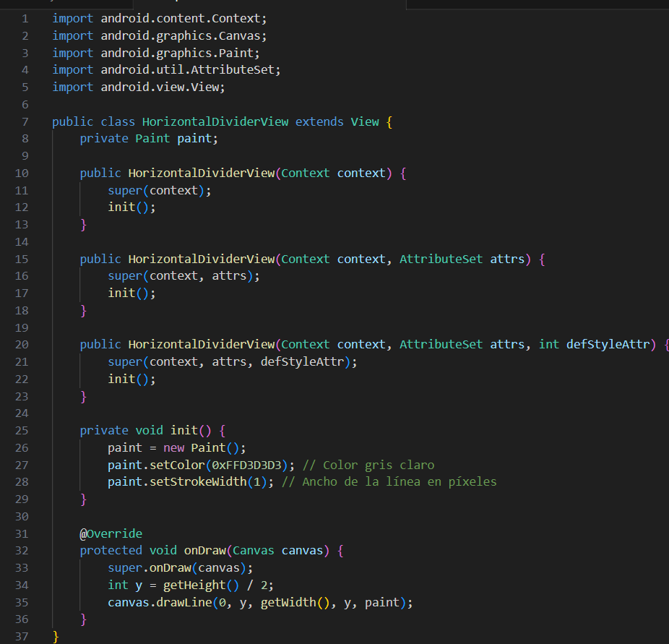Image resolution: width=669 pixels, height=644 pixels.
Task: Select 'android.content.Context' on line 1
Action: pyautogui.click(x=181, y=19)
